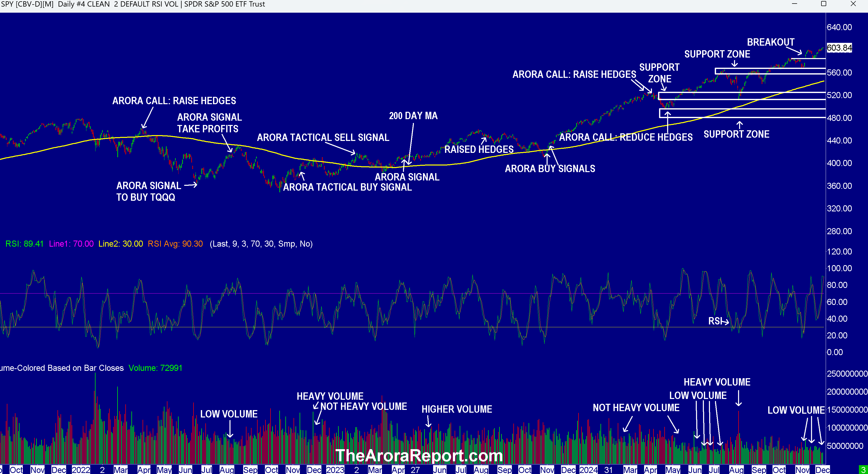
Task: Click the HEAVY VOLUME label above August volume spike
Action: click(x=717, y=382)
